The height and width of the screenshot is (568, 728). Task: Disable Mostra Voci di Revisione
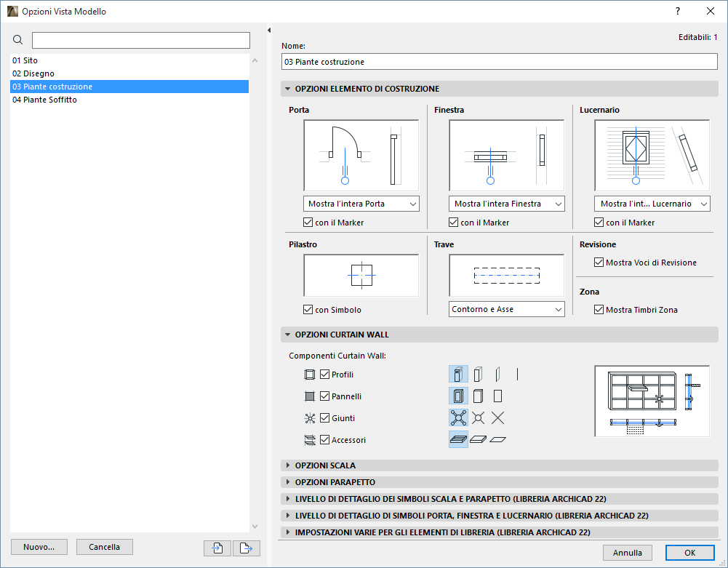click(599, 263)
